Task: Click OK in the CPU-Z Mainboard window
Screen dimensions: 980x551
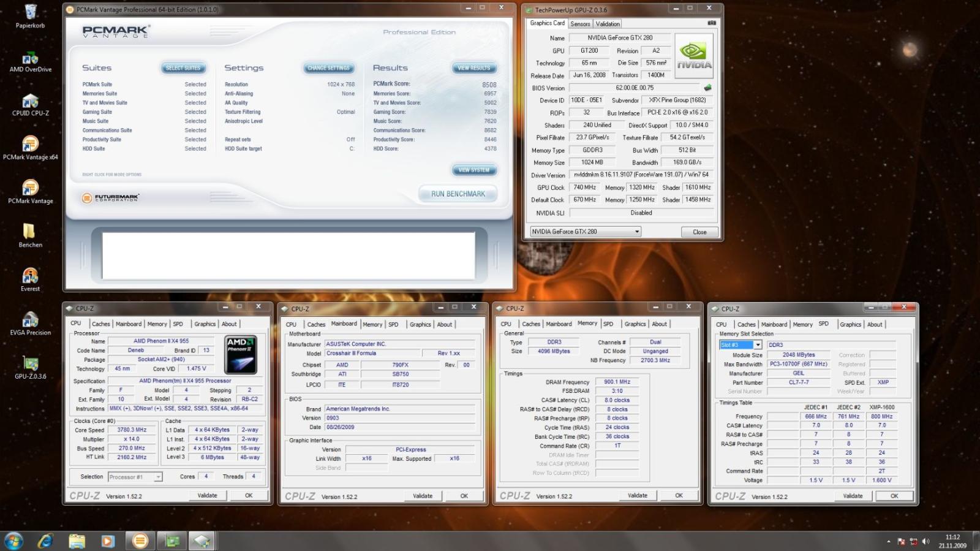Action: pos(464,496)
